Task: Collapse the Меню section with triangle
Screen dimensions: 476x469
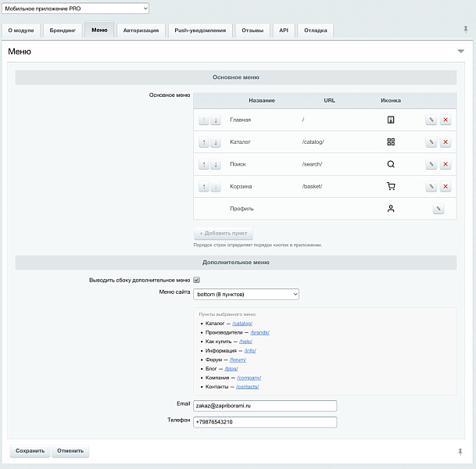Action: click(x=461, y=52)
